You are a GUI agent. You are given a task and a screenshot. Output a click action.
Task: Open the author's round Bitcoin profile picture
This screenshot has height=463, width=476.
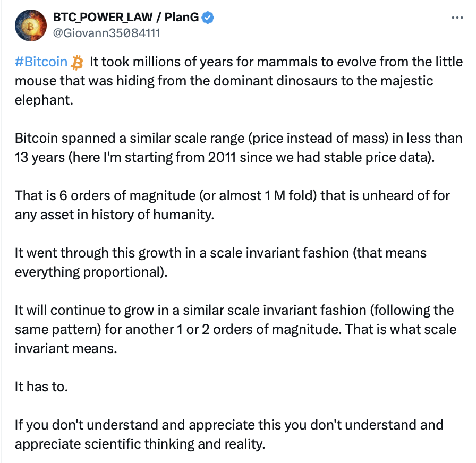pyautogui.click(x=31, y=25)
